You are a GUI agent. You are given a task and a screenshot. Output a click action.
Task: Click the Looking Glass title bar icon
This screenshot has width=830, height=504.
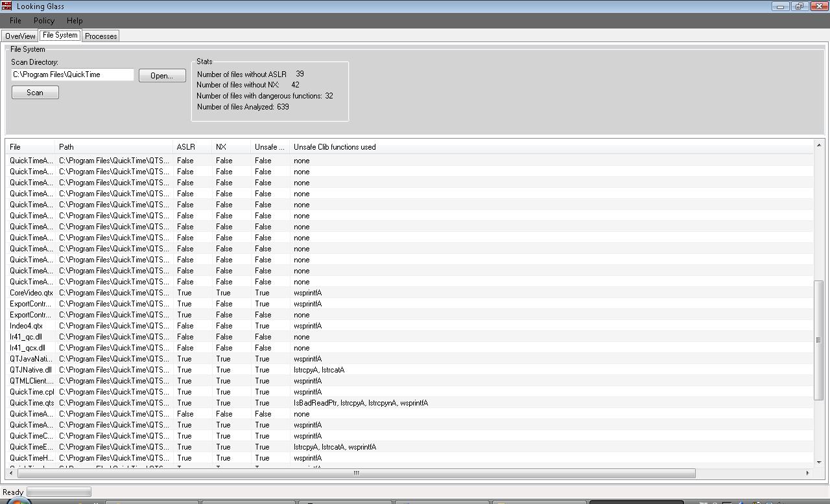(x=6, y=6)
